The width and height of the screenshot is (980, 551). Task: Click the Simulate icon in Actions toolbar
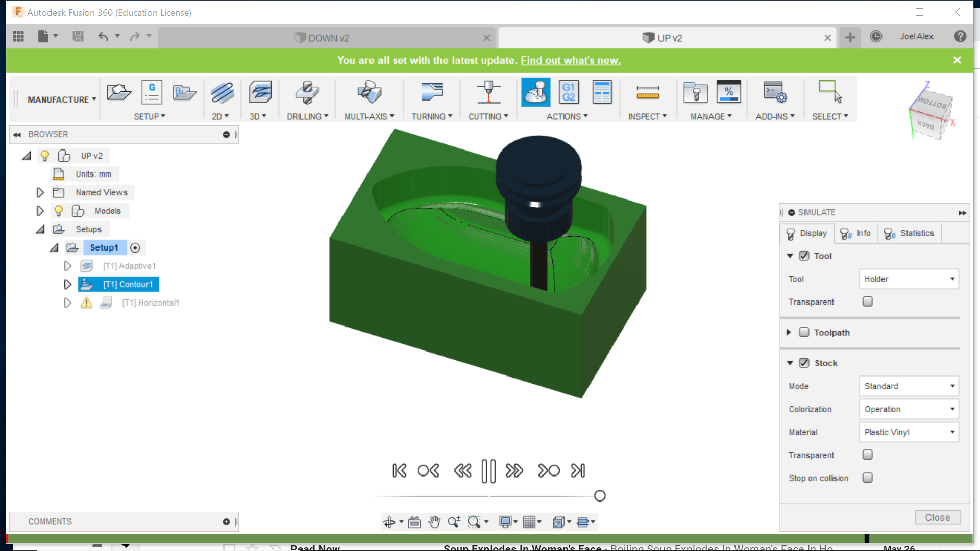tap(535, 92)
